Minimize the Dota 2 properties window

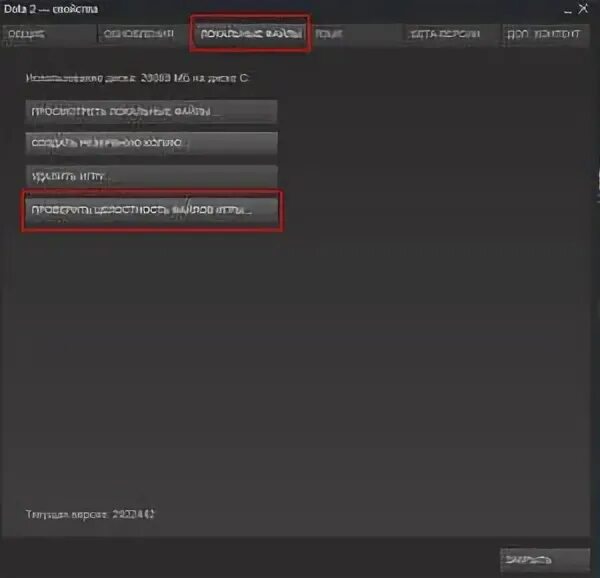[568, 10]
